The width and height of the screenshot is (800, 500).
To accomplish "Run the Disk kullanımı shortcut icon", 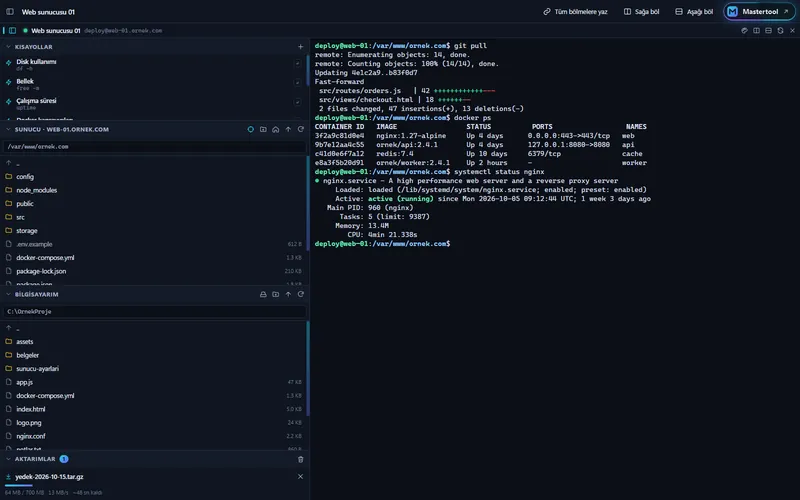I will tap(8, 63).
